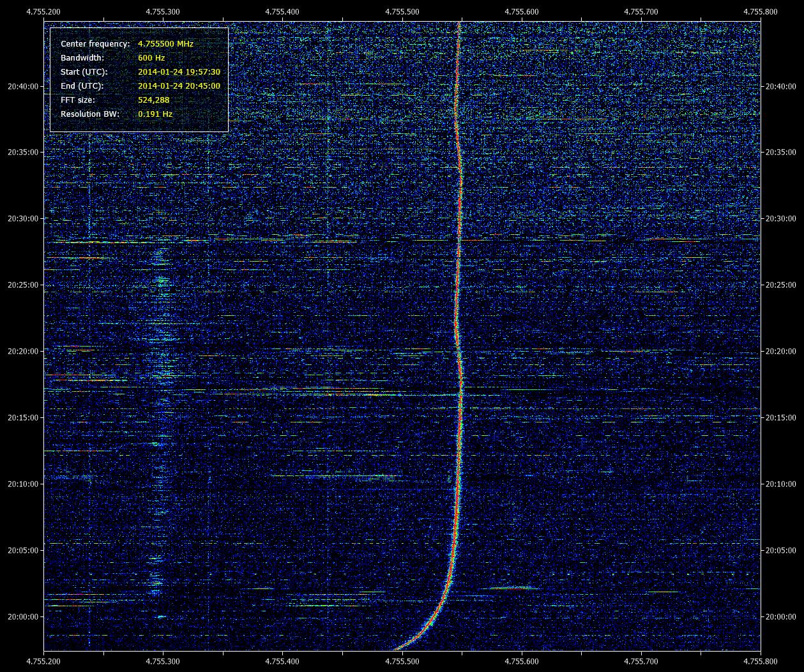This screenshot has width=804, height=672.
Task: Click the 4.755.300 label on bottom frequency axis
Action: tap(163, 662)
